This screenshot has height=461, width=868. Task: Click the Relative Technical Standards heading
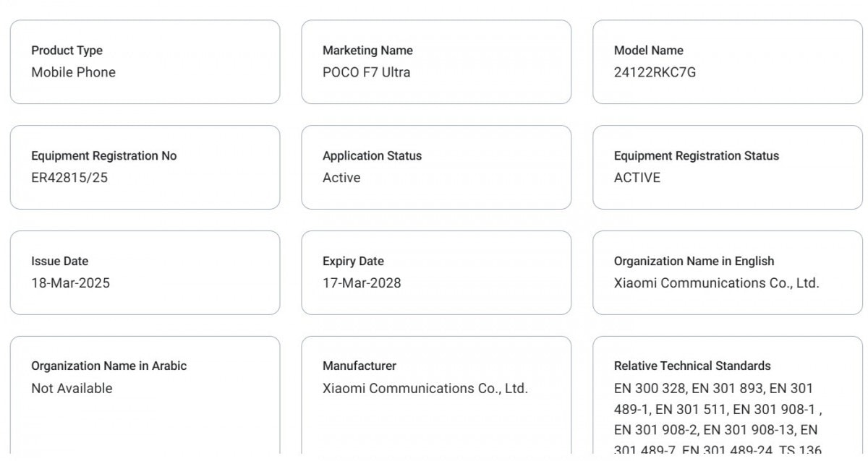(x=692, y=366)
